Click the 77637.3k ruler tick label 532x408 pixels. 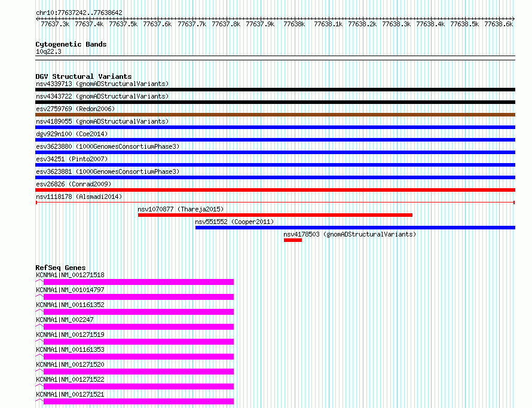click(55, 24)
